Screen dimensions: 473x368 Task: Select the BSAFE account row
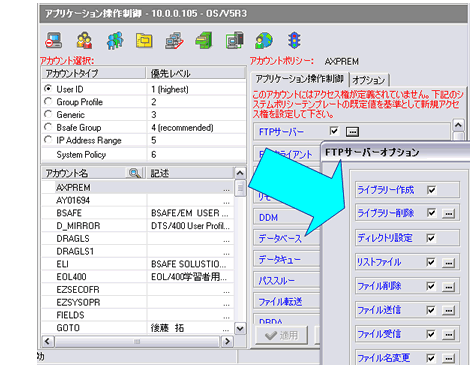pyautogui.click(x=138, y=213)
